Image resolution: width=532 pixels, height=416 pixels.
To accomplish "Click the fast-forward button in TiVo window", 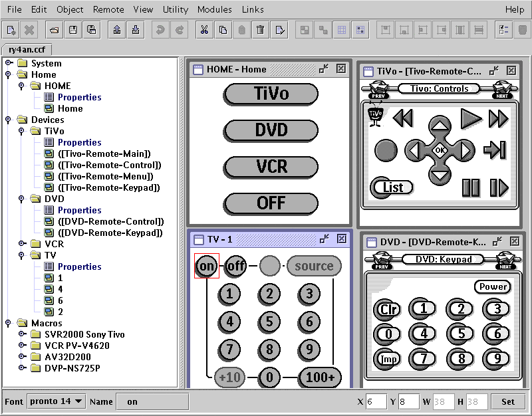I will coord(498,119).
